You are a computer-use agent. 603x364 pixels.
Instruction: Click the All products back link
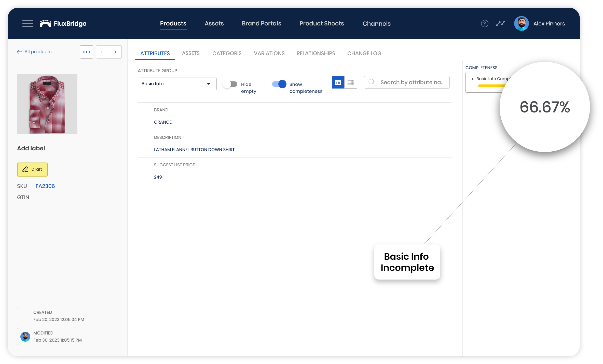tap(34, 52)
